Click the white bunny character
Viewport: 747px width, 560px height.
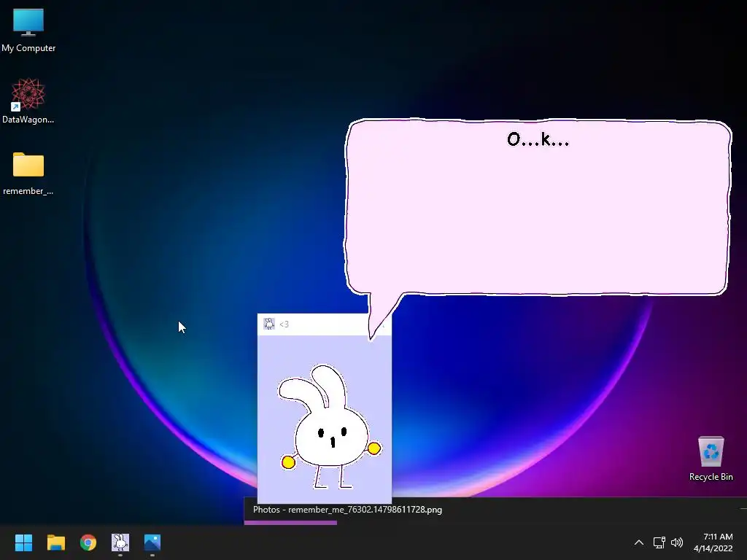tap(330, 427)
